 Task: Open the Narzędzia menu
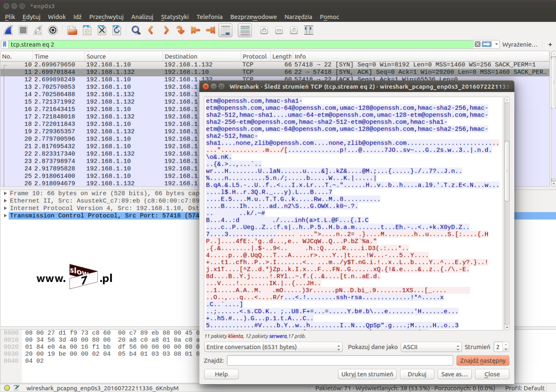pos(298,17)
